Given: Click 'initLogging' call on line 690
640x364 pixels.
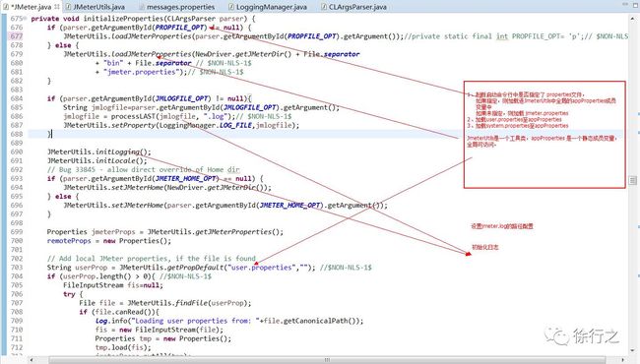Looking at the screenshot, I should click(x=117, y=152).
